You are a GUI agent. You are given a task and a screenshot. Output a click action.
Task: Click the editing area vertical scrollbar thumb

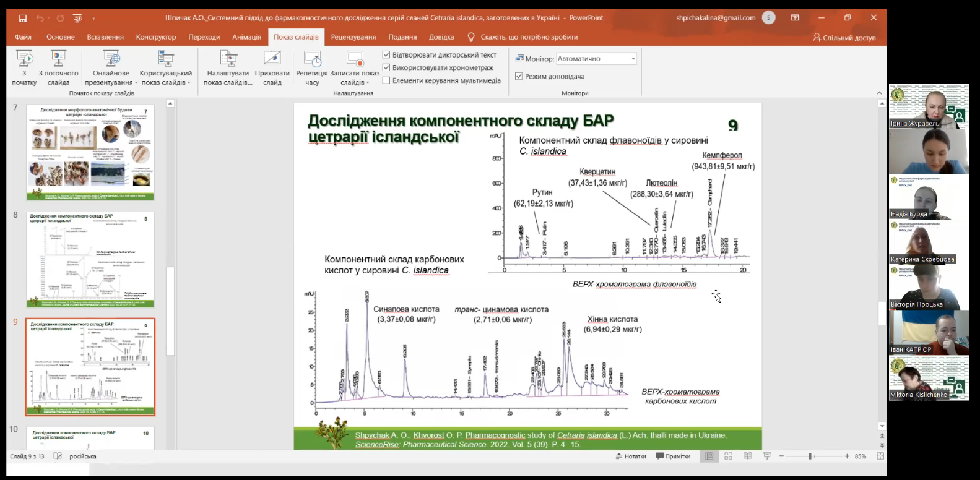[882, 313]
